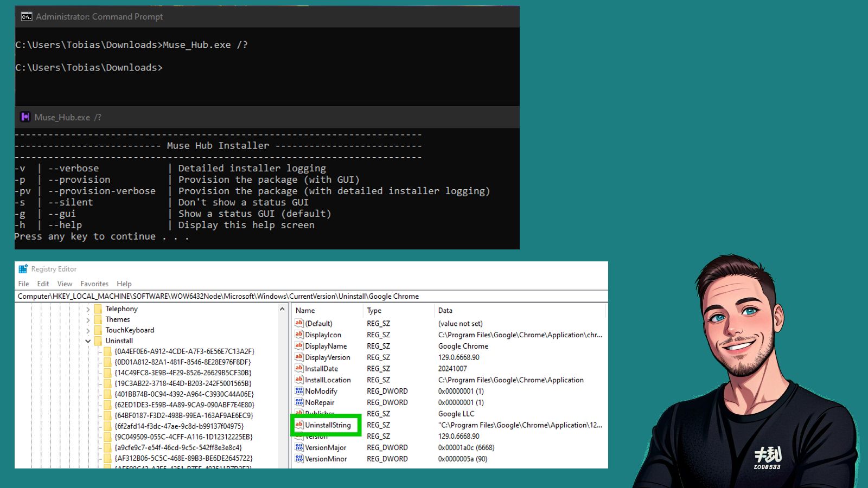Image resolution: width=868 pixels, height=488 pixels.
Task: Select the VersionMajor DWORD value icon
Action: tap(299, 447)
